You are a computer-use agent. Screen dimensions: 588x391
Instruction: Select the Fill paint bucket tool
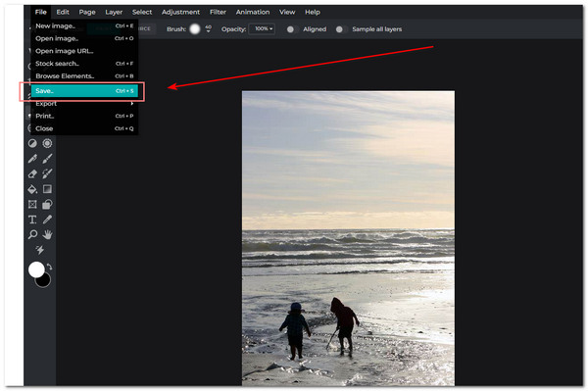click(32, 189)
